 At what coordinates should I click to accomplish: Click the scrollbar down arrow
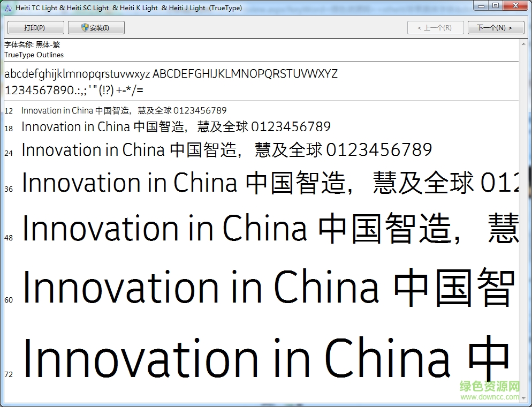(523, 398)
